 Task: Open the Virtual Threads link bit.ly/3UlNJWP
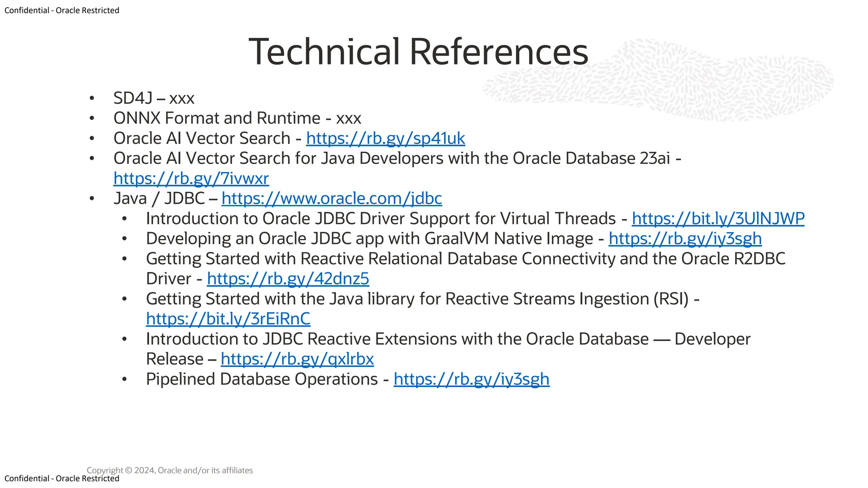pos(718,219)
